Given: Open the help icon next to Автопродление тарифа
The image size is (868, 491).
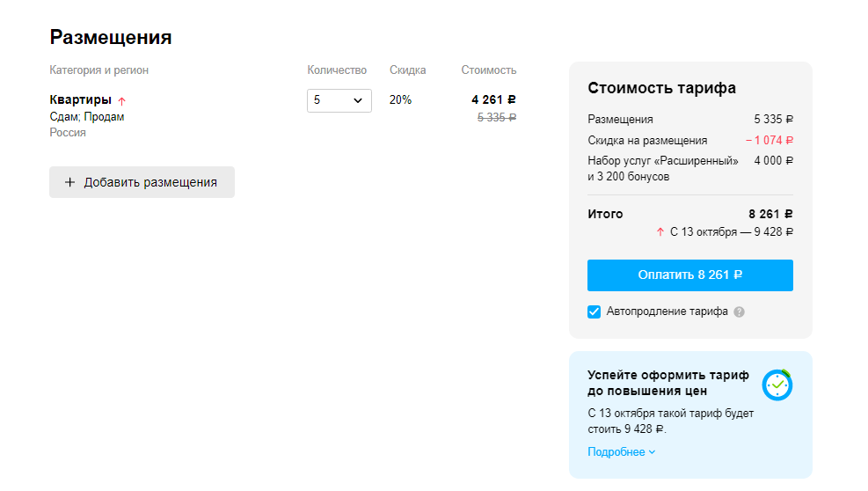Looking at the screenshot, I should click(x=740, y=311).
